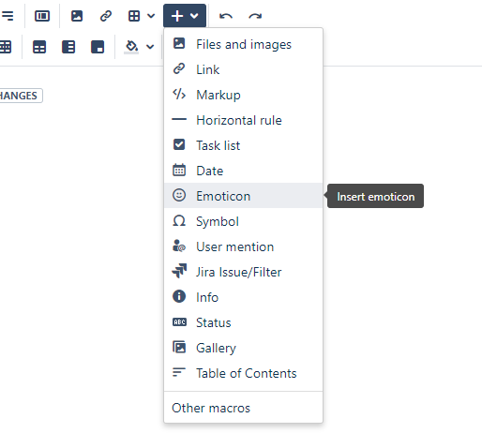
Task: Select Info macro menu item
Action: [243, 297]
